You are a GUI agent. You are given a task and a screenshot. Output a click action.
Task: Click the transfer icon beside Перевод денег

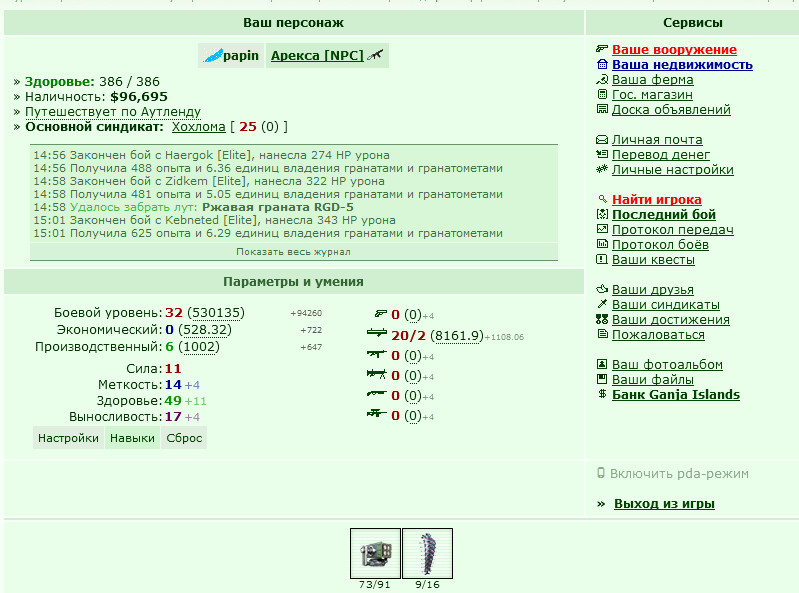tap(602, 154)
